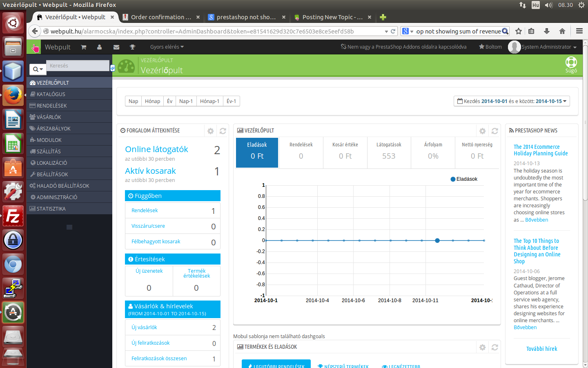Open LibreOffice Writer from the launcher
The image size is (588, 368).
click(13, 120)
